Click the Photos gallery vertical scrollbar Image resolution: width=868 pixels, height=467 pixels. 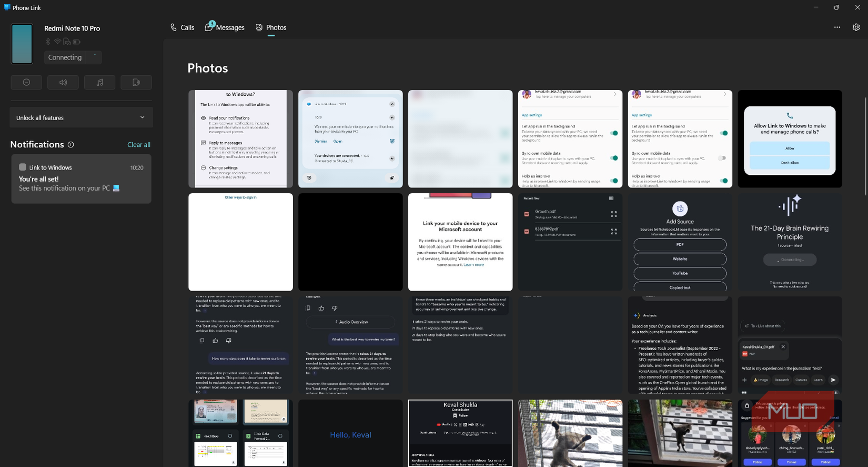pos(865,146)
